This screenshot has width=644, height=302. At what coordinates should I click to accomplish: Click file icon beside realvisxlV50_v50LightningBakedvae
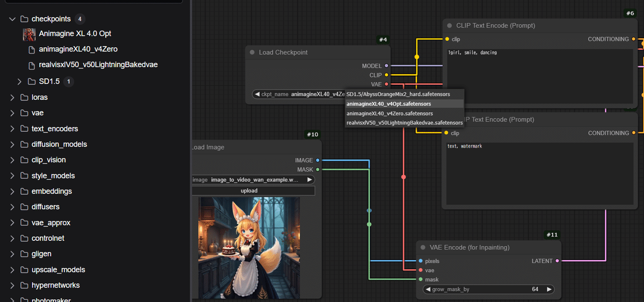[32, 65]
